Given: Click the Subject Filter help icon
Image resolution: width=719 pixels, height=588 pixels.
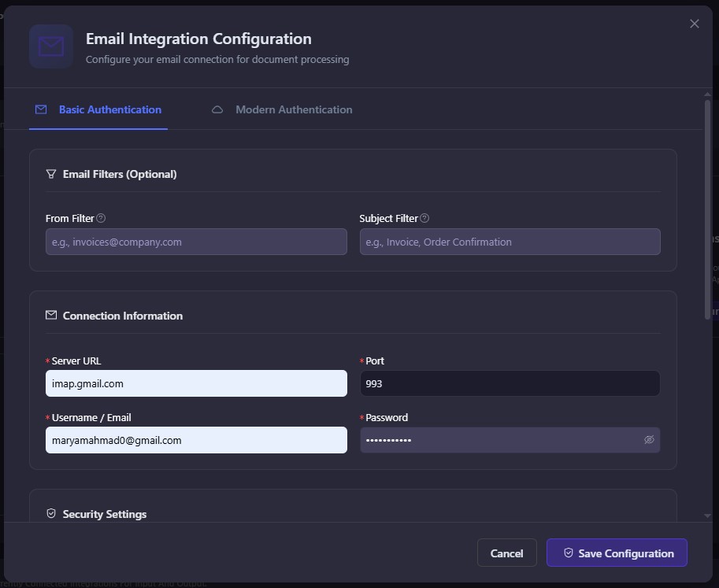Looking at the screenshot, I should tap(425, 218).
